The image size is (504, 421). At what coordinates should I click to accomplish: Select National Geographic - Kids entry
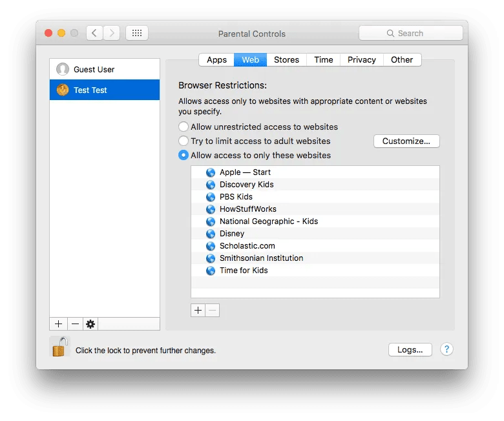tap(315, 221)
